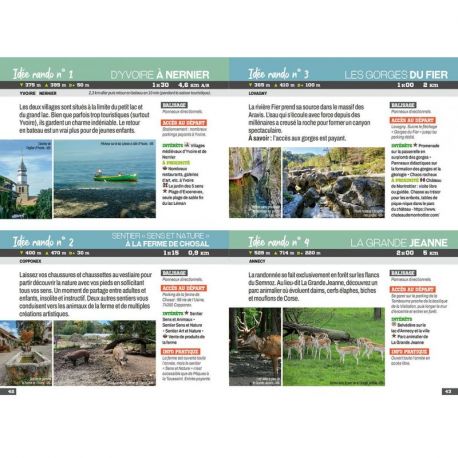Open the antlered stag photo
The height and width of the screenshot is (458, 458).
(255, 347)
